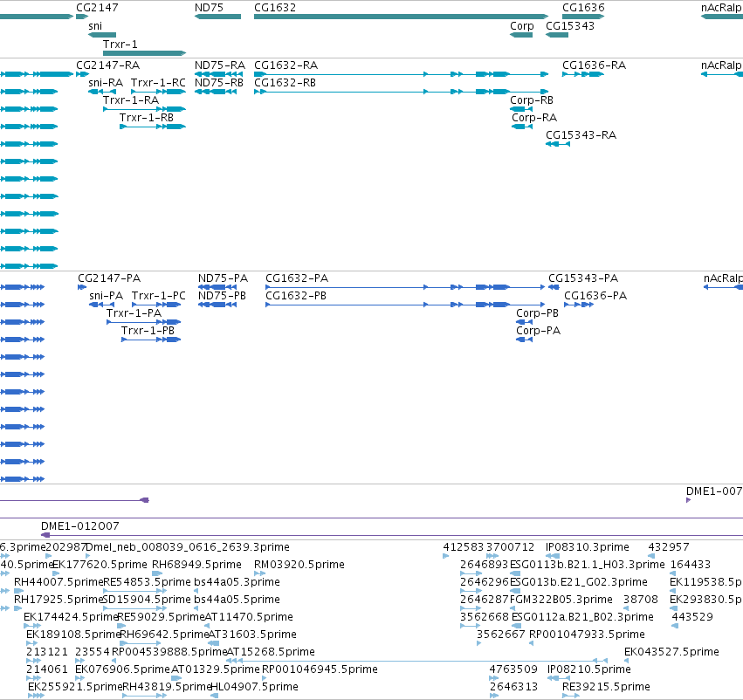Select the Corp gene label
This screenshot has width=743, height=700.
pos(522,26)
